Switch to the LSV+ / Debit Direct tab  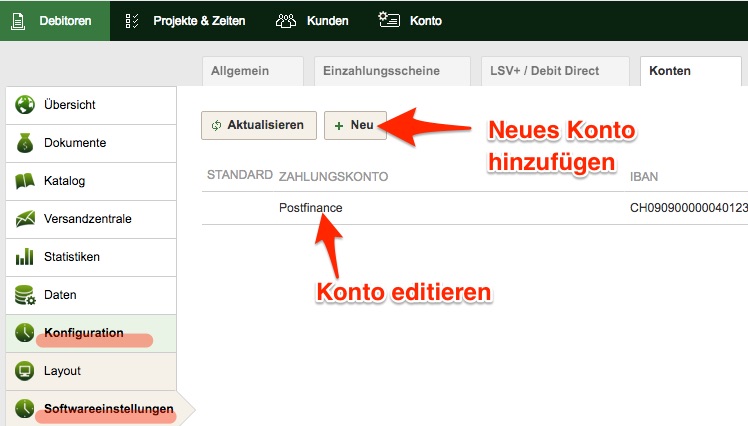pyautogui.click(x=555, y=71)
